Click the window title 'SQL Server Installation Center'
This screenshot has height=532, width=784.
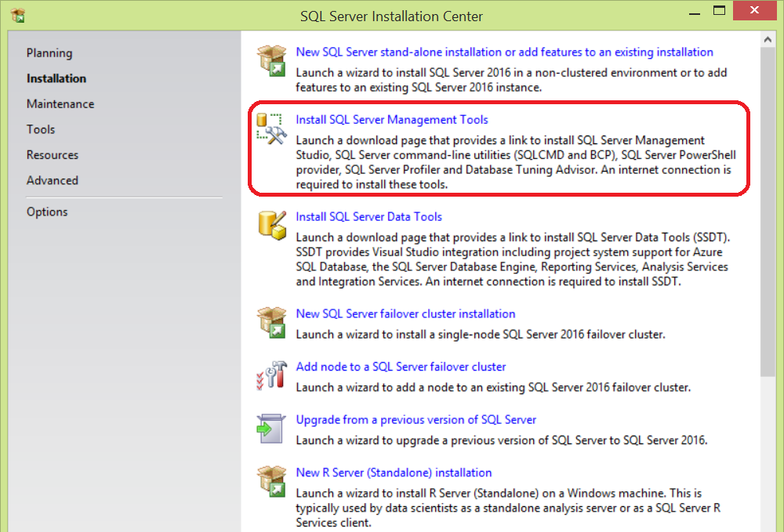click(x=391, y=16)
